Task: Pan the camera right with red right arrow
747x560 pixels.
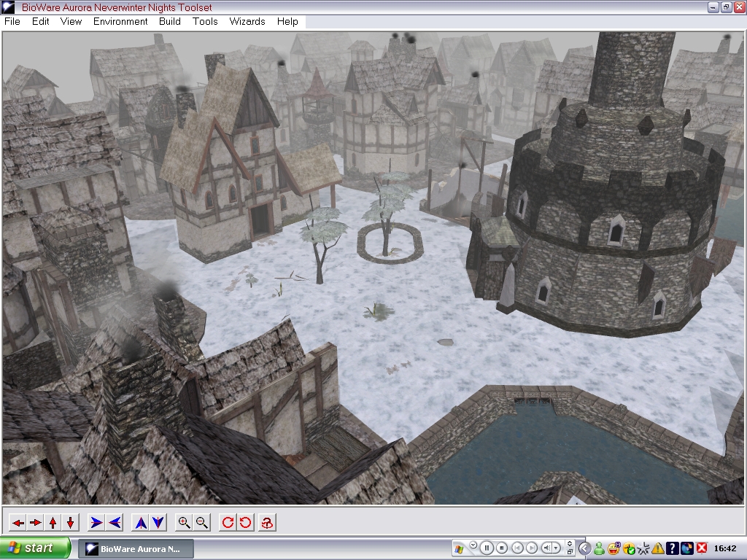Action: (x=35, y=522)
